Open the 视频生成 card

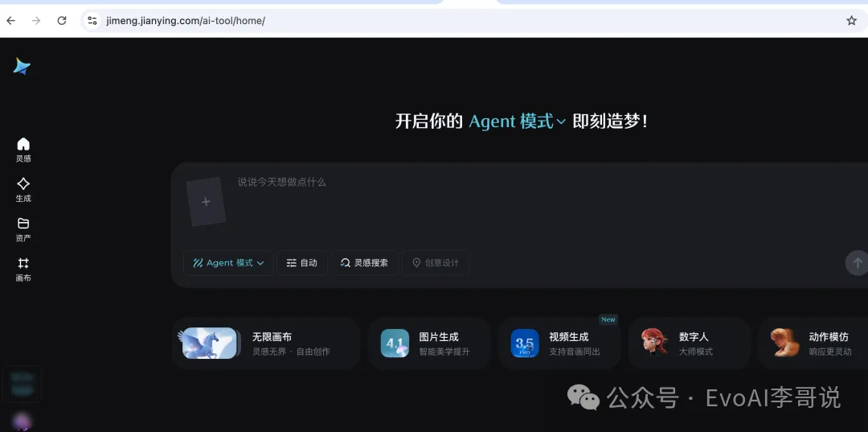click(559, 344)
